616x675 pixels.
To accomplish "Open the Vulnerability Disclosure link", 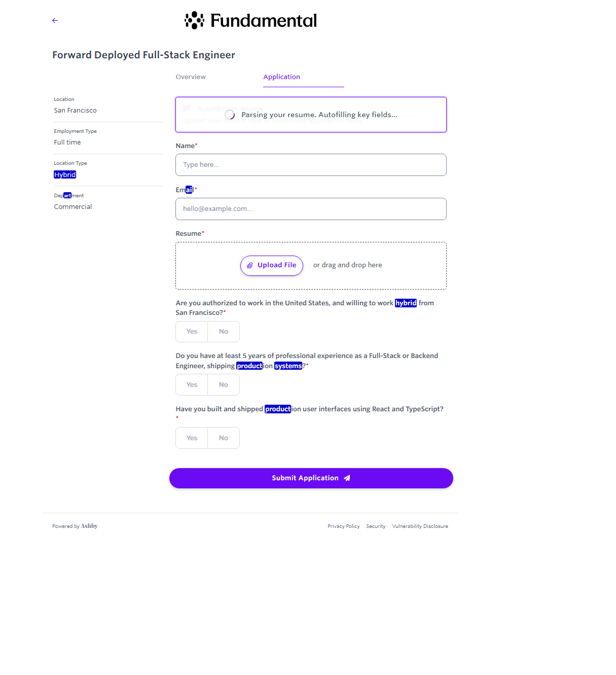I will click(420, 526).
